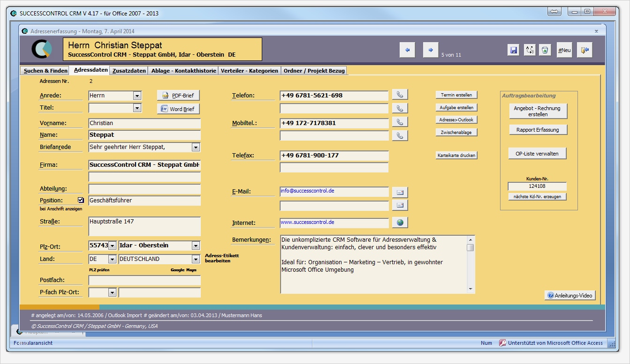Switch to the Zusatzdaten tab
The height and width of the screenshot is (364, 630).
[x=129, y=70]
